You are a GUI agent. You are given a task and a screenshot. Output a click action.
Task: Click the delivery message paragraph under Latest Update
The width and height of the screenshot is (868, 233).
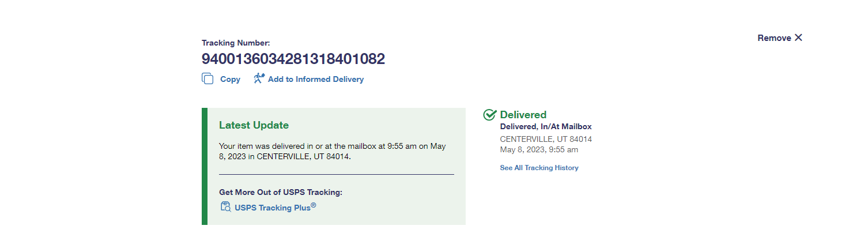pyautogui.click(x=333, y=151)
